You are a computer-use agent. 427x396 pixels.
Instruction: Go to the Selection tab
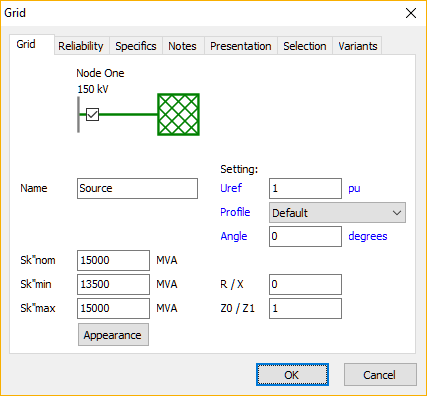click(305, 46)
